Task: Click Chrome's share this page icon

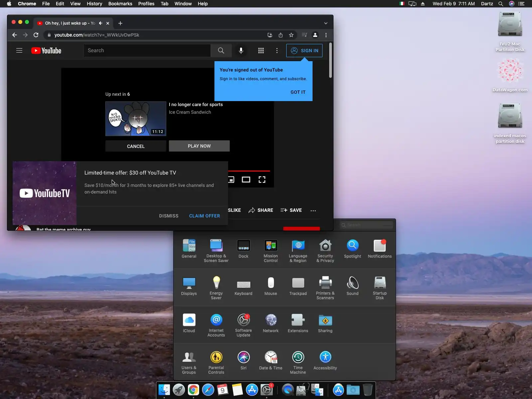Action: click(281, 35)
